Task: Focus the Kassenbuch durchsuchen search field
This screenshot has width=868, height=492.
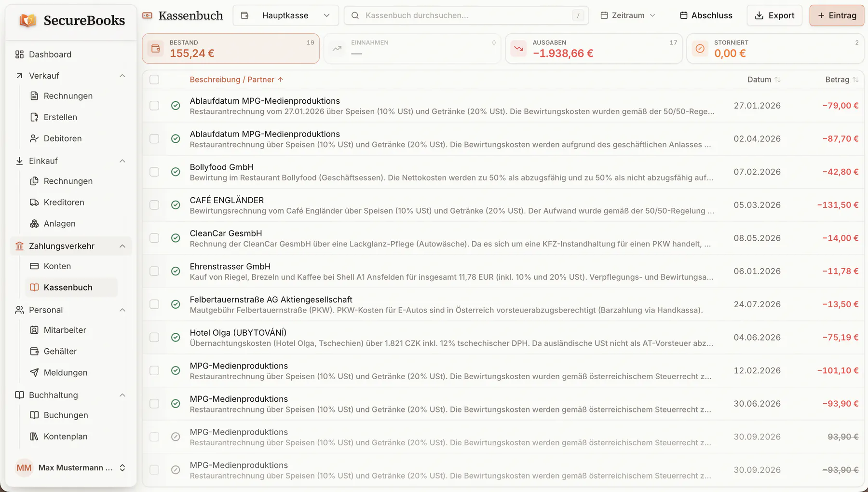Action: [466, 15]
